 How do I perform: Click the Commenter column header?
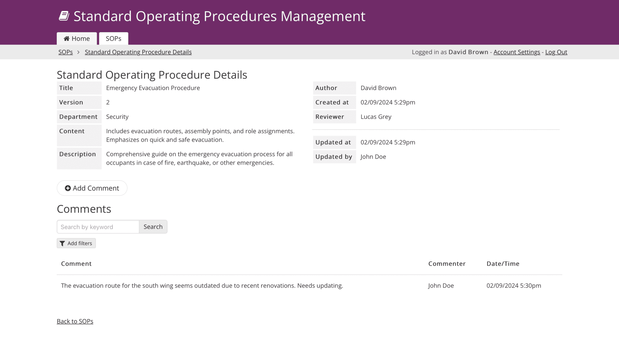pos(447,263)
